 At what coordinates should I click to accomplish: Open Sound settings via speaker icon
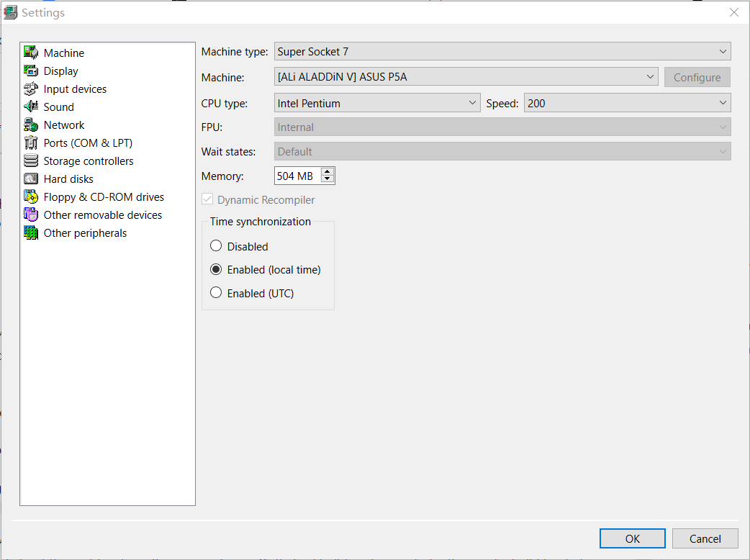click(x=32, y=107)
